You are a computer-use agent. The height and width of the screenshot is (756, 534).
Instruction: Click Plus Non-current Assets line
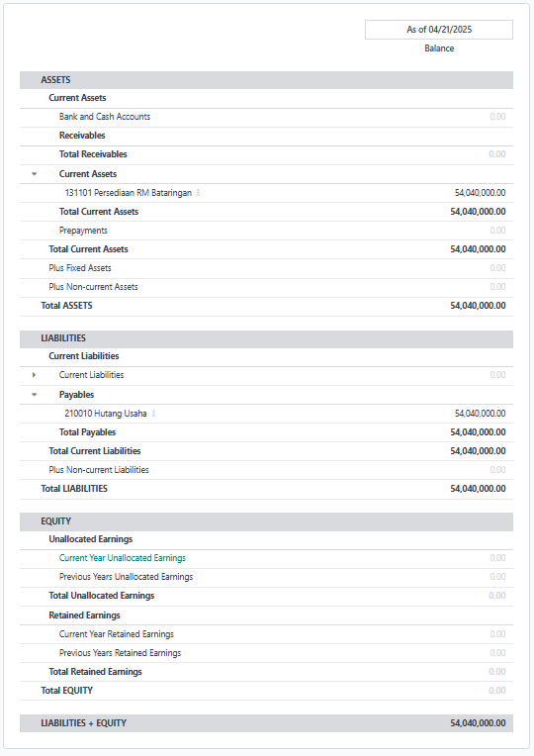(x=266, y=287)
